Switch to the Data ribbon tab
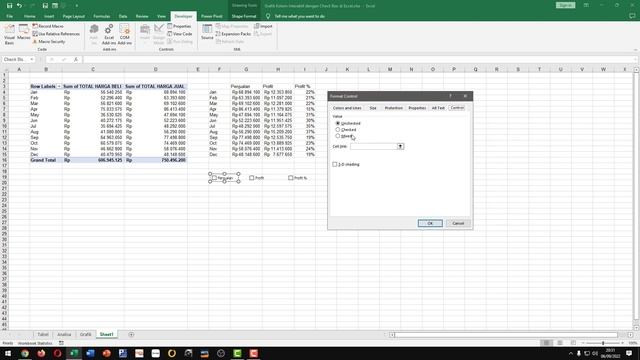640x360 pixels. coord(123,16)
